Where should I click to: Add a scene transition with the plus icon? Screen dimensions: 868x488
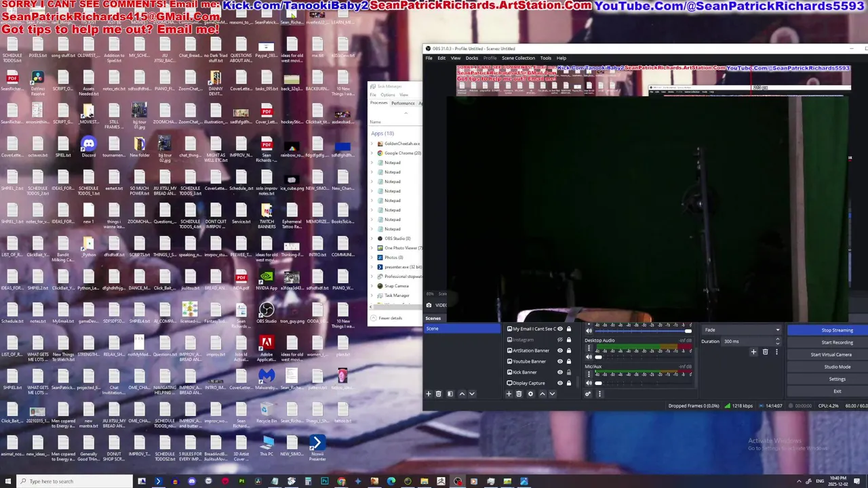coord(753,352)
